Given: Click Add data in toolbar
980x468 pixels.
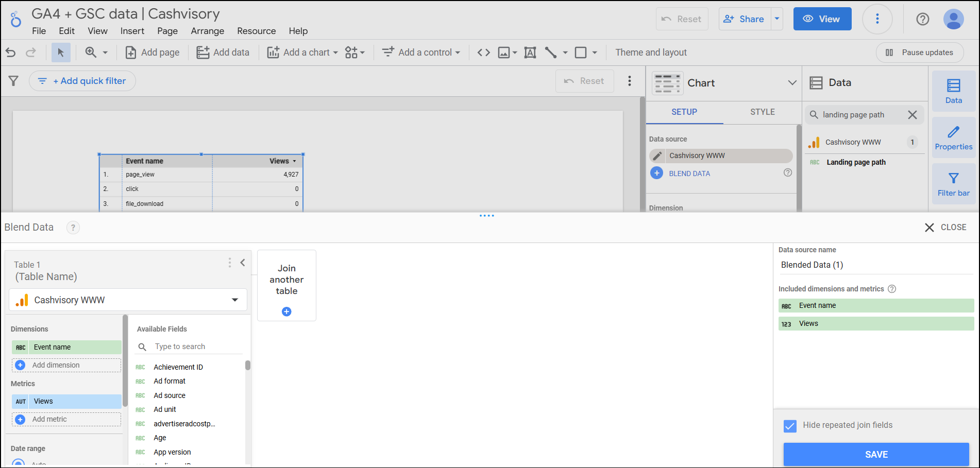Looking at the screenshot, I should (223, 53).
